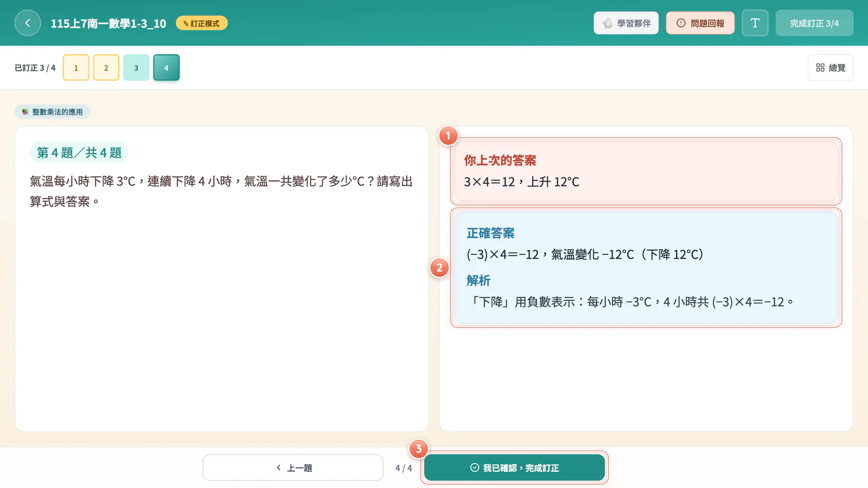Viewport: 868px width, 488px height.
Task: Click the correct answer line (−3)×4=−12，氣溫變化
Action: (585, 255)
